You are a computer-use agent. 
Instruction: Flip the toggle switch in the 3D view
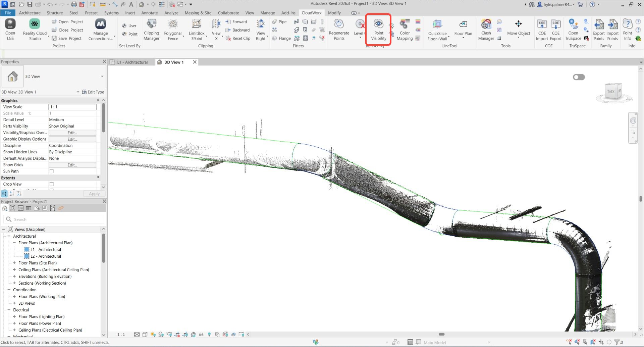coord(579,77)
